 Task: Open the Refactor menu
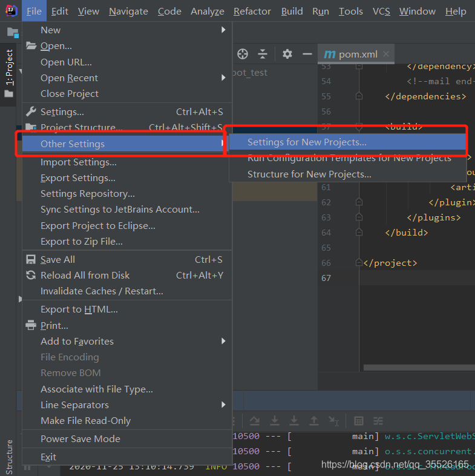252,12
